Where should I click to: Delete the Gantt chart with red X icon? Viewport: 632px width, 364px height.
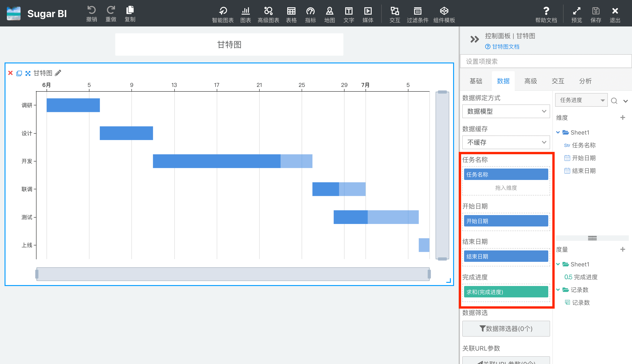[10, 73]
